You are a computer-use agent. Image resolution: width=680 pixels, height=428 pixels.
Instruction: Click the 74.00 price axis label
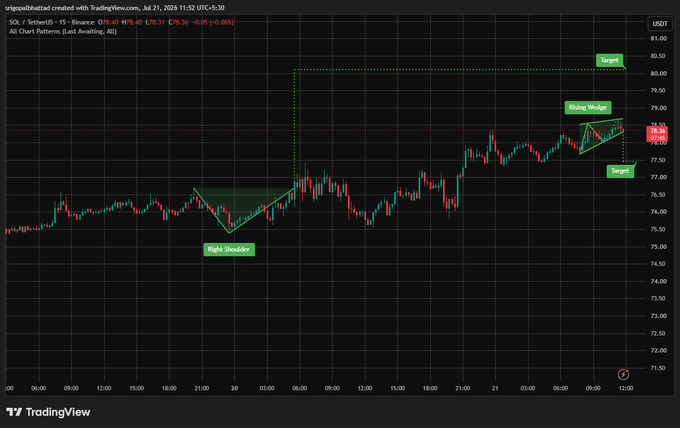658,281
